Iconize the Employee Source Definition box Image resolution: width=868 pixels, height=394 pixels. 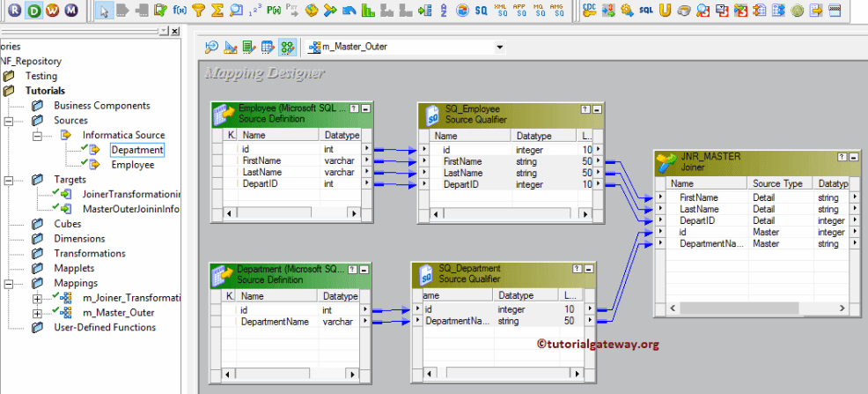click(x=365, y=109)
